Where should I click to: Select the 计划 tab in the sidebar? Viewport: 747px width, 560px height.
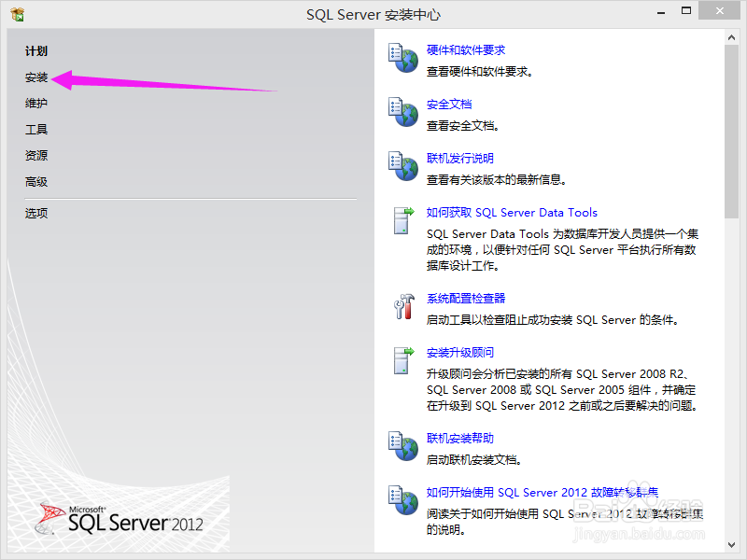coord(36,51)
